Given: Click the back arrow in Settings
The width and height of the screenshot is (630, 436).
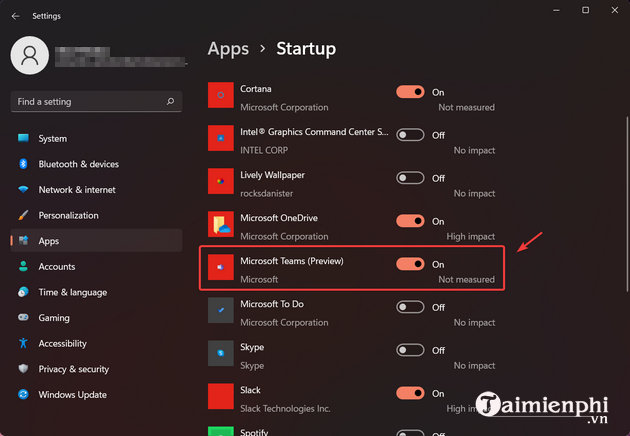Looking at the screenshot, I should click(x=16, y=16).
